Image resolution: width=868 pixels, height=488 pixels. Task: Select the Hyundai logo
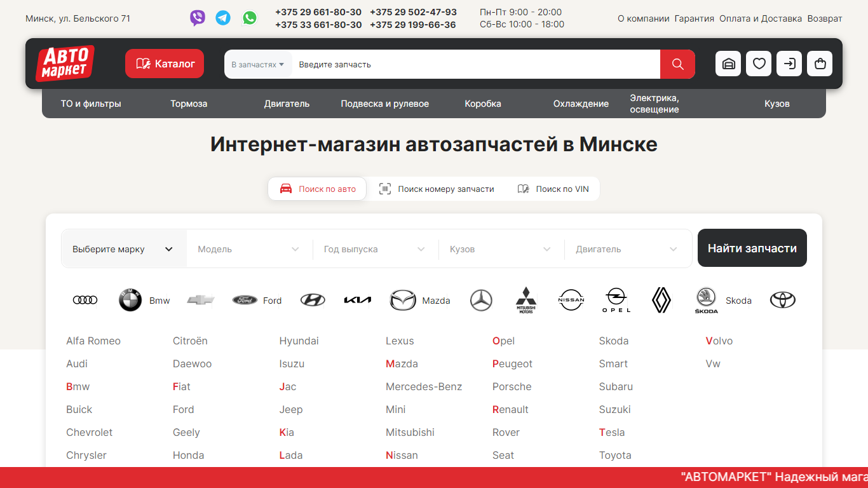click(x=313, y=300)
